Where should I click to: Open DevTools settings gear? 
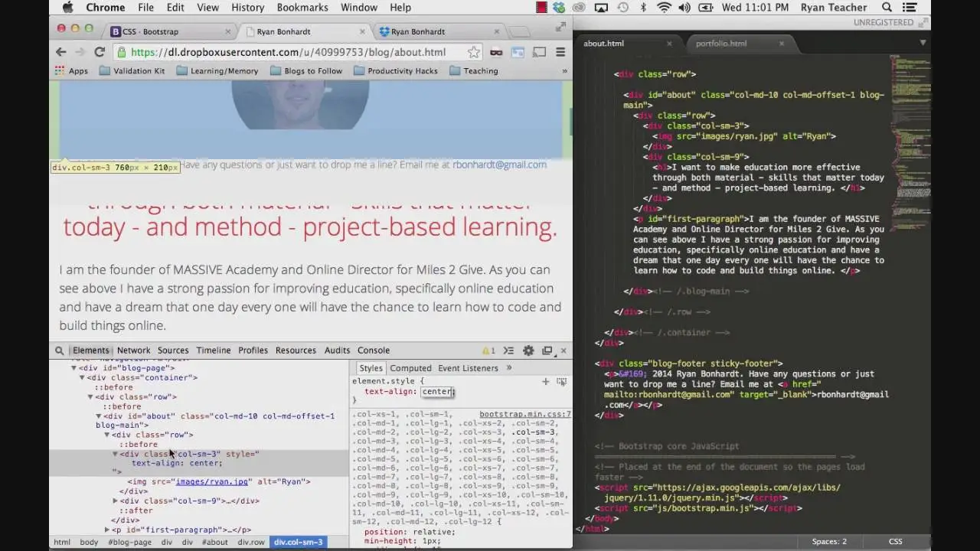pyautogui.click(x=528, y=350)
